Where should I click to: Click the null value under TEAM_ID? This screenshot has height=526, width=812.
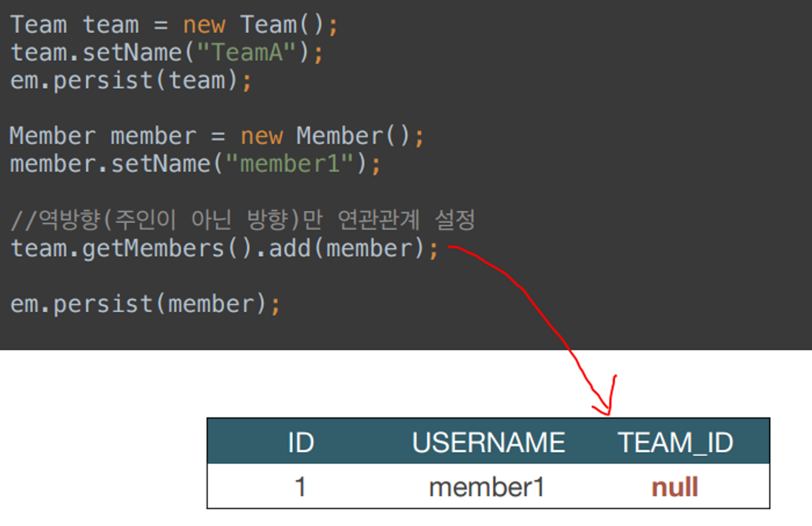(x=675, y=487)
